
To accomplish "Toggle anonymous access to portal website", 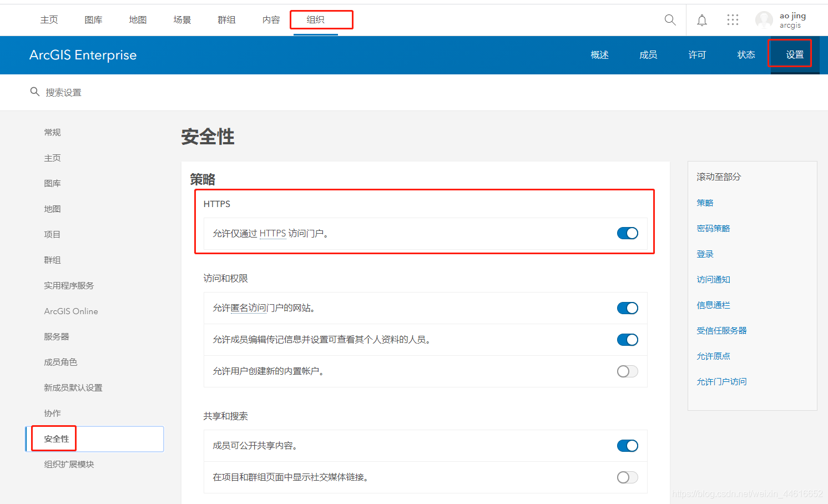I will [627, 308].
